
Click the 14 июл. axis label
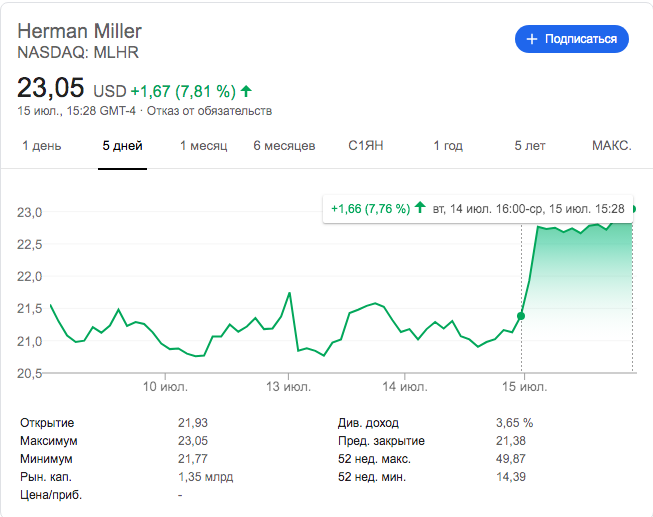(405, 387)
